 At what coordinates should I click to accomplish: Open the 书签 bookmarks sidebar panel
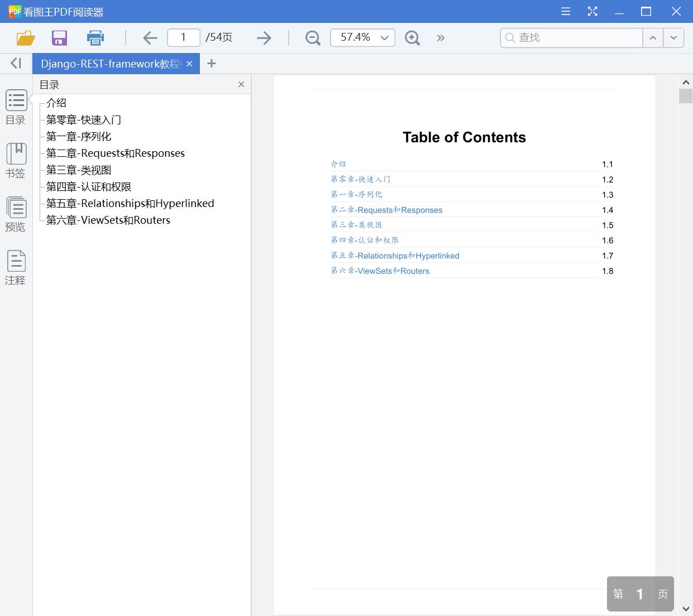click(x=16, y=160)
